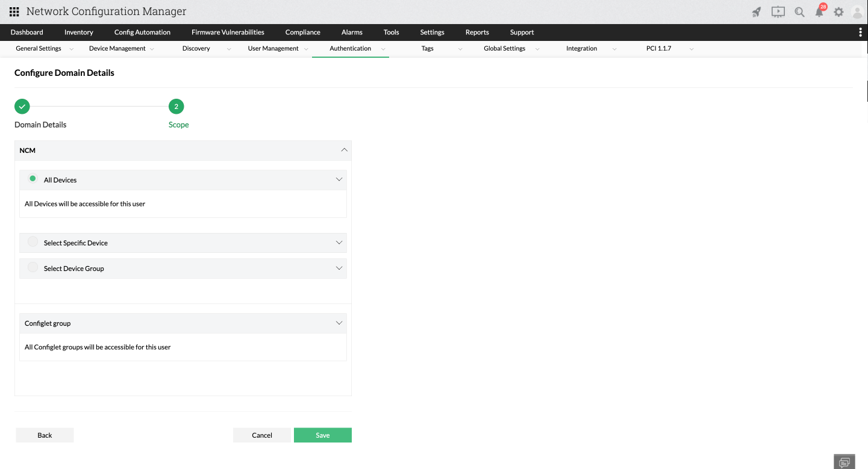Open the chat feedback icon at bottom right

tap(843, 462)
